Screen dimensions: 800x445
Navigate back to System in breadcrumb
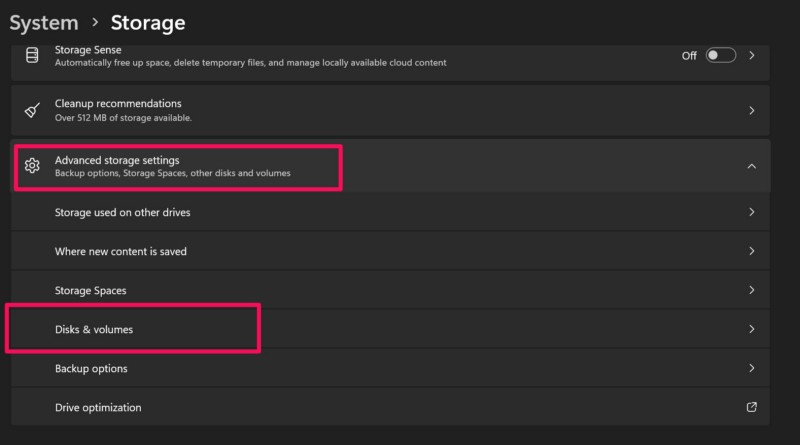click(43, 21)
